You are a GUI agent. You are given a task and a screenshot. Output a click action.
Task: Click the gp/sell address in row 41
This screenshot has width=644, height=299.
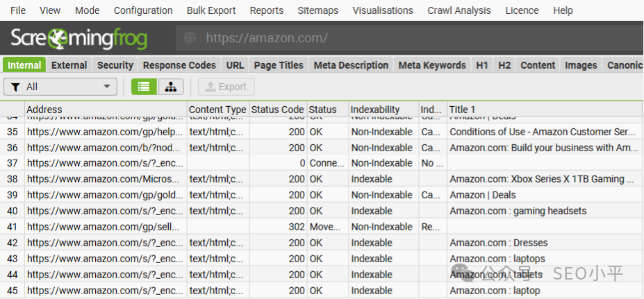(x=105, y=227)
